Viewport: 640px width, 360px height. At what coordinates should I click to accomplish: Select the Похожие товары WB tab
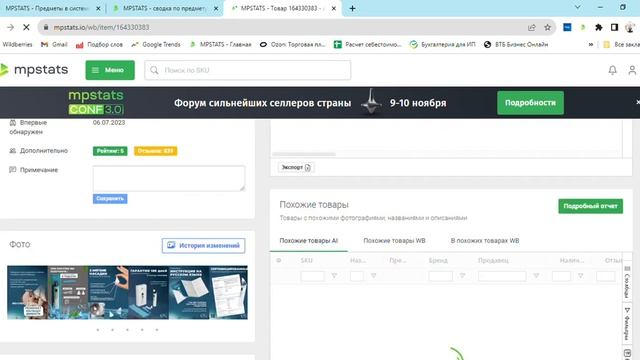pos(394,241)
